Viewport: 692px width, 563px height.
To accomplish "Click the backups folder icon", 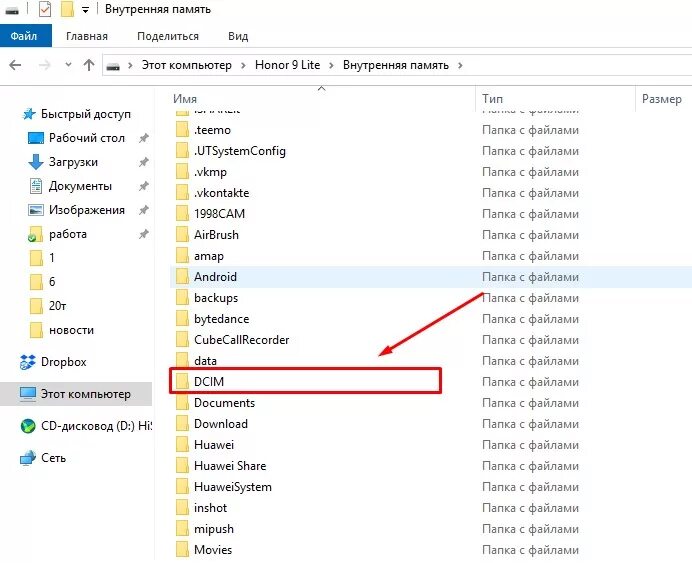I will (x=182, y=298).
